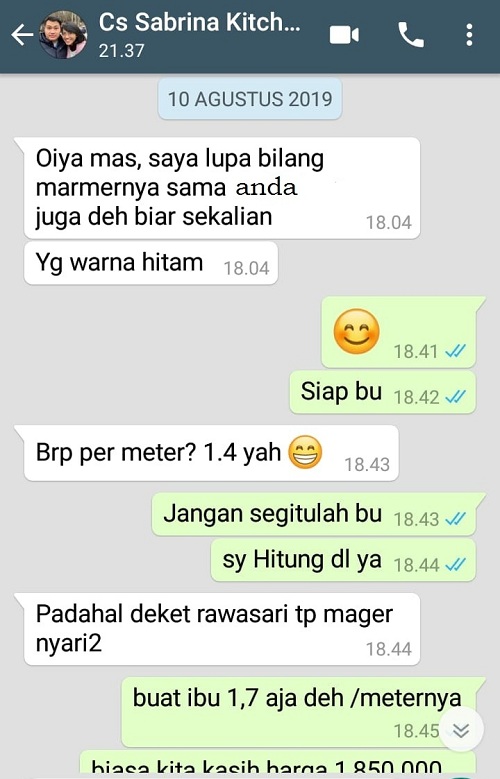
Task: Open the three-dot more options menu
Action: [x=469, y=35]
